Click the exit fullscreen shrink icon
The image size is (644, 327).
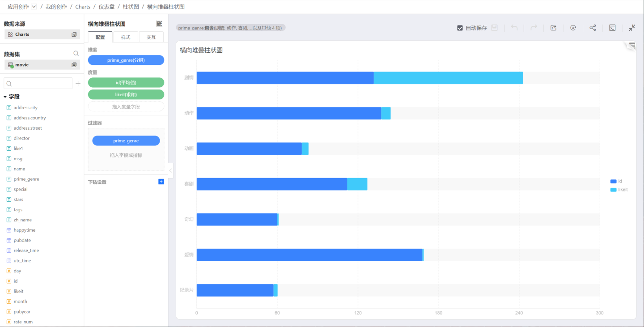[632, 28]
